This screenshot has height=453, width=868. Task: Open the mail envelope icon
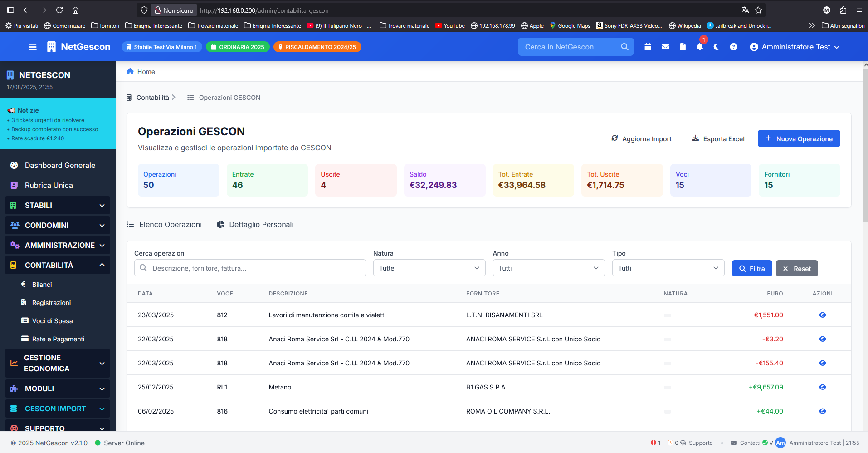665,47
